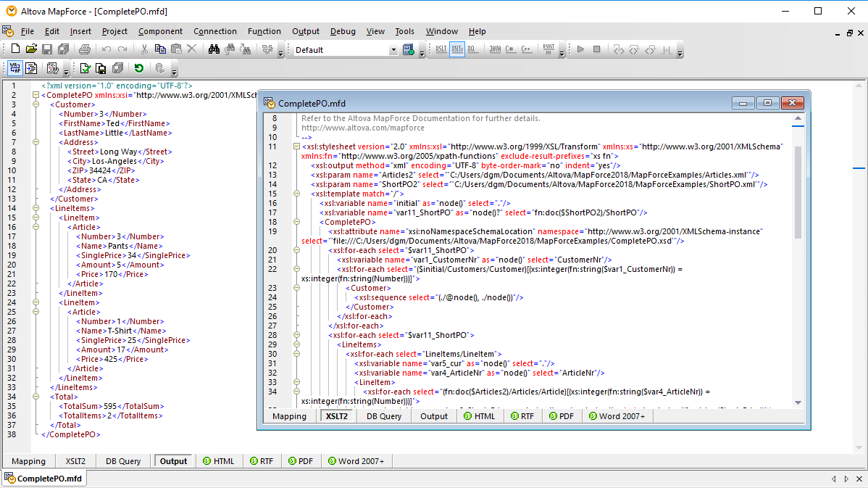This screenshot has height=488, width=868.
Task: Collapse the Customer element in output
Action: click(36, 104)
